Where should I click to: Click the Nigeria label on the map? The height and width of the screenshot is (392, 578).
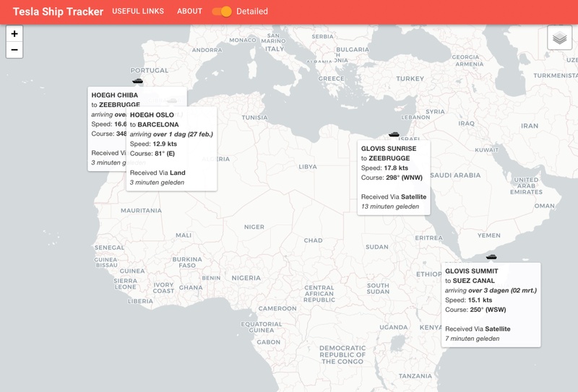coord(246,278)
